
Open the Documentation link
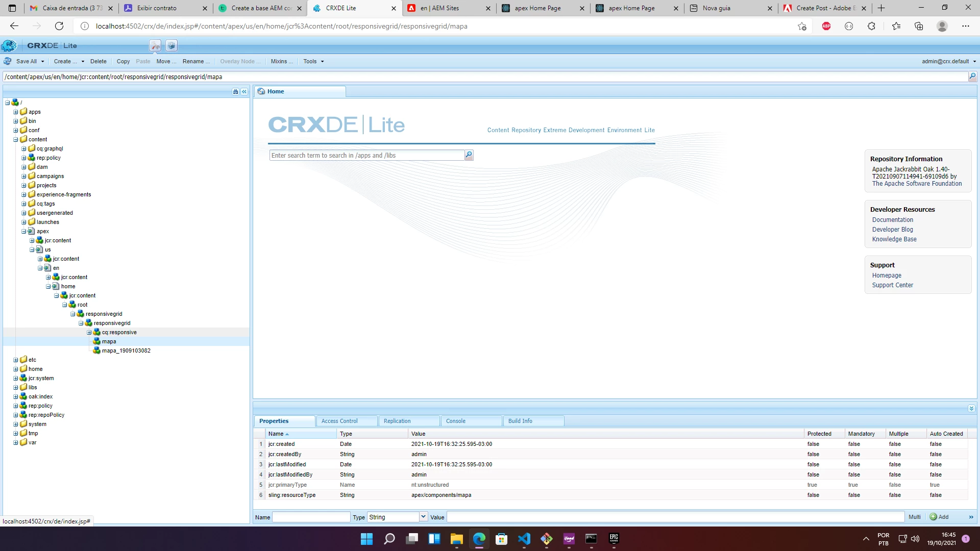point(892,220)
